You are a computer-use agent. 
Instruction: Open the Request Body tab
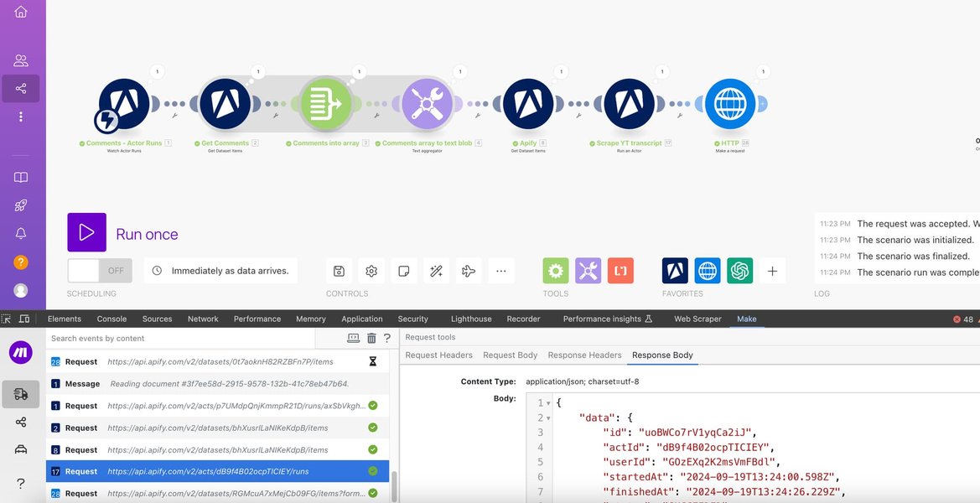[x=510, y=355]
